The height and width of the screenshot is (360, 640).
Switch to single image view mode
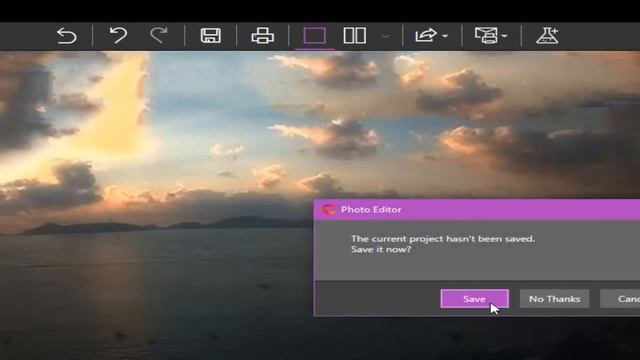pos(315,36)
